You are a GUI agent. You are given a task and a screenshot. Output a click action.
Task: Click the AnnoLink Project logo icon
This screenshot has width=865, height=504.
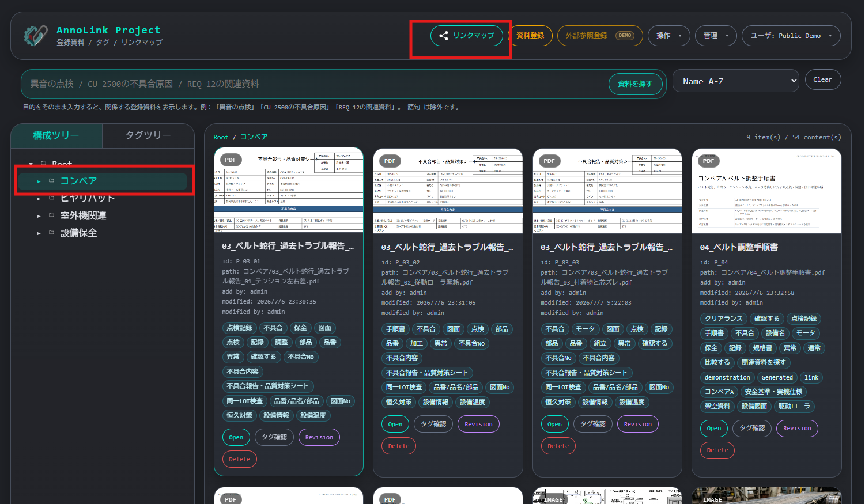36,36
